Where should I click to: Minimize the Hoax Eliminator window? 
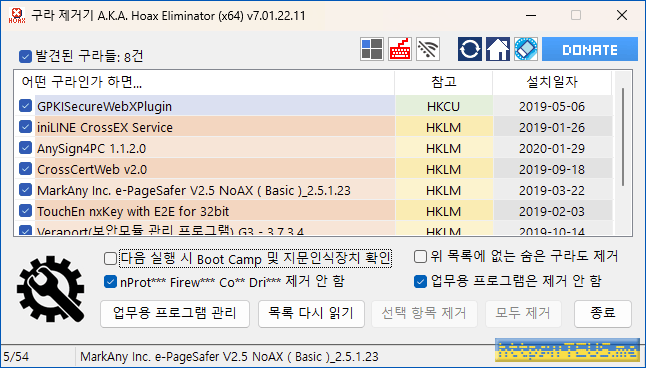pyautogui.click(x=531, y=15)
